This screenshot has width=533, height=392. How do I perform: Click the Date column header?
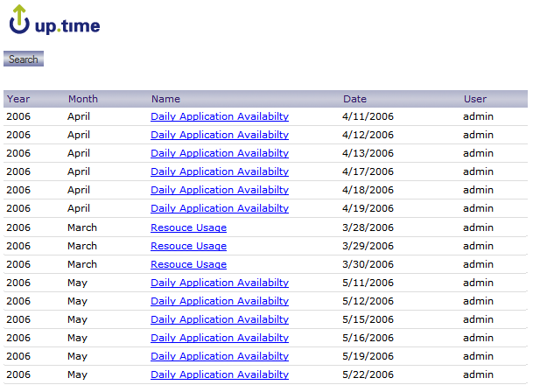(x=354, y=99)
